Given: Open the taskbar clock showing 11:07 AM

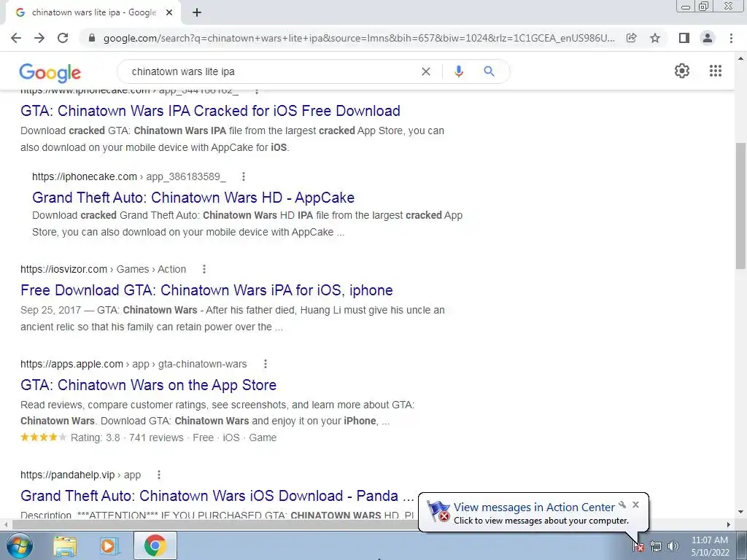Looking at the screenshot, I should (710, 546).
